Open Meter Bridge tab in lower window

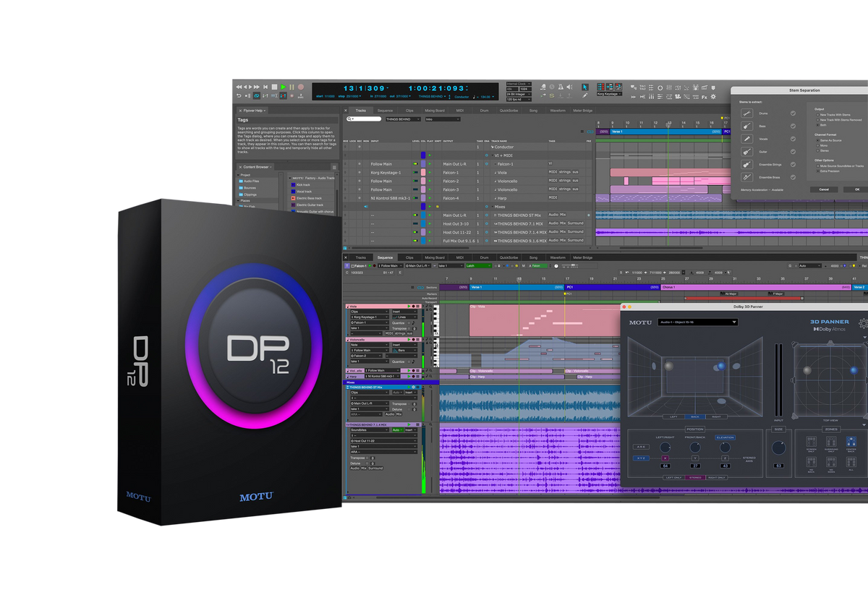(582, 257)
